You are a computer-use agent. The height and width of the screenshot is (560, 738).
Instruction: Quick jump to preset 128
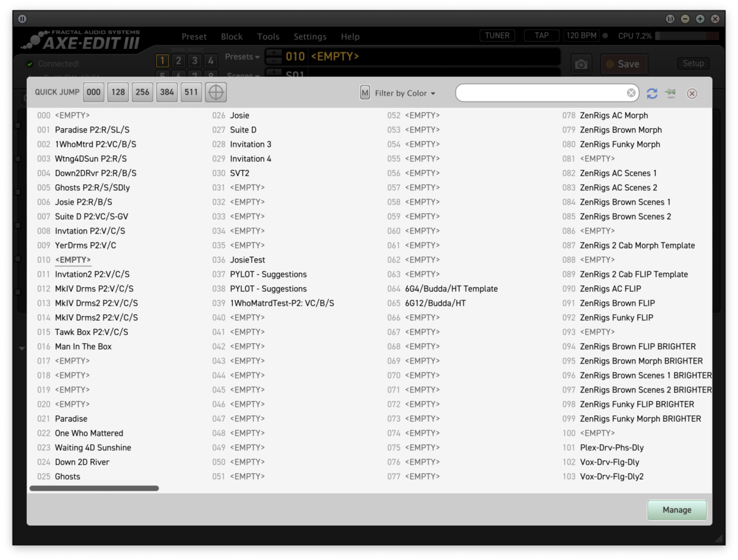[x=118, y=92]
